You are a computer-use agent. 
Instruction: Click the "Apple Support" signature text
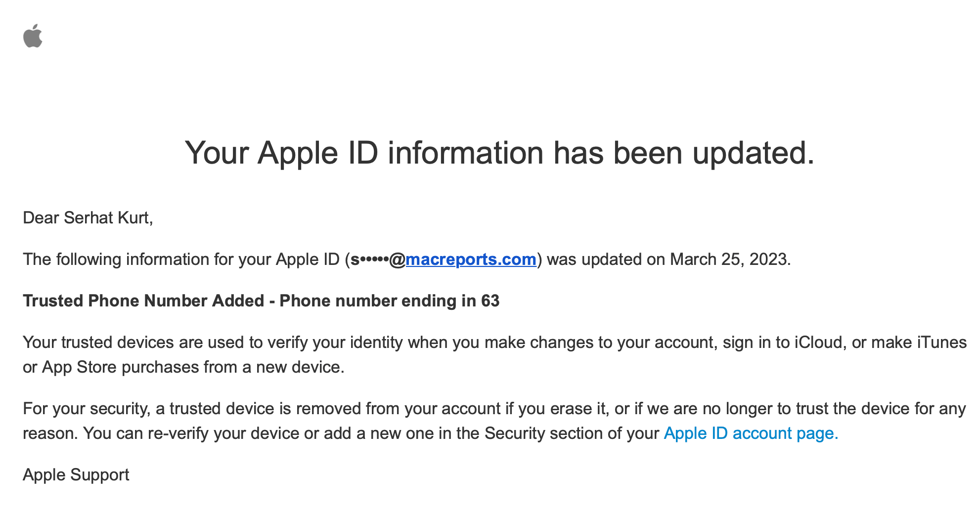76,475
